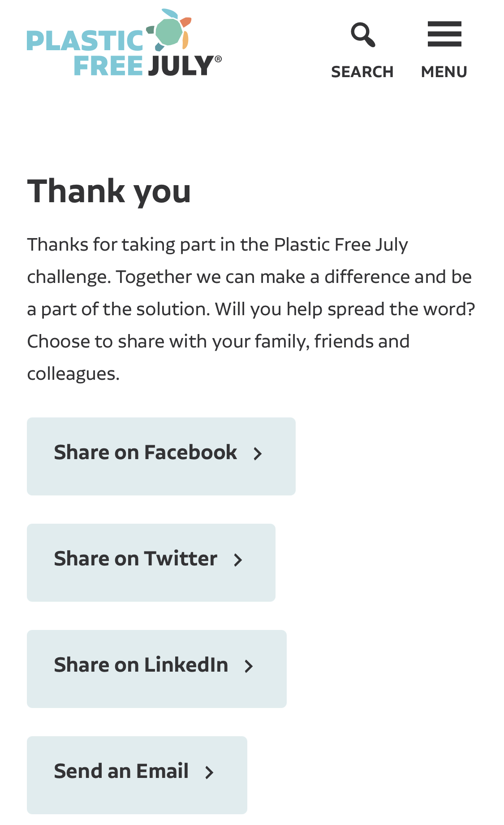504x825 pixels.
Task: Share the challenge on Twitter
Action: 151,563
